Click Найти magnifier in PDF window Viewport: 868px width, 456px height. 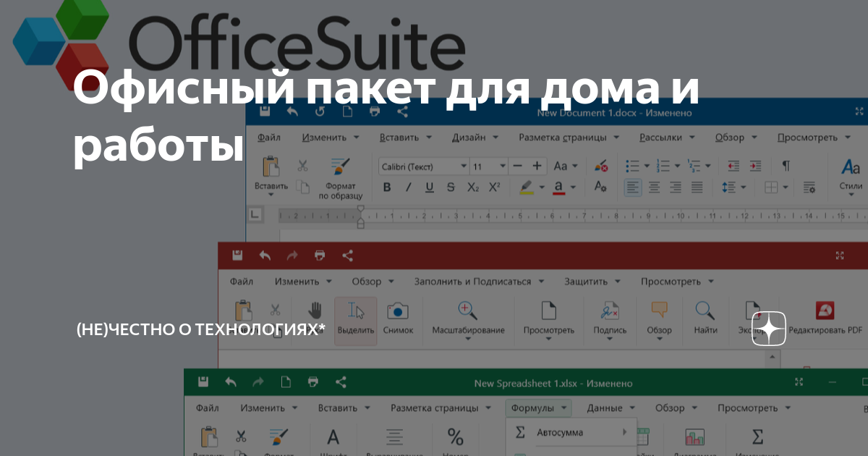pos(705,318)
